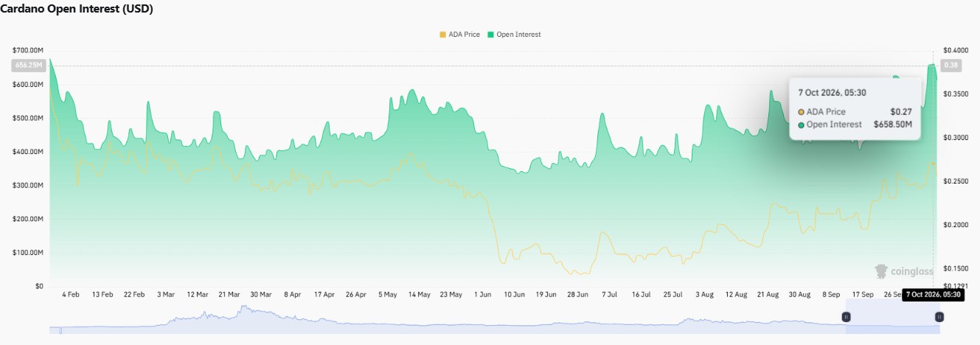Image resolution: width=980 pixels, height=345 pixels.
Task: Click the 21 Mar date label
Action: coord(229,294)
